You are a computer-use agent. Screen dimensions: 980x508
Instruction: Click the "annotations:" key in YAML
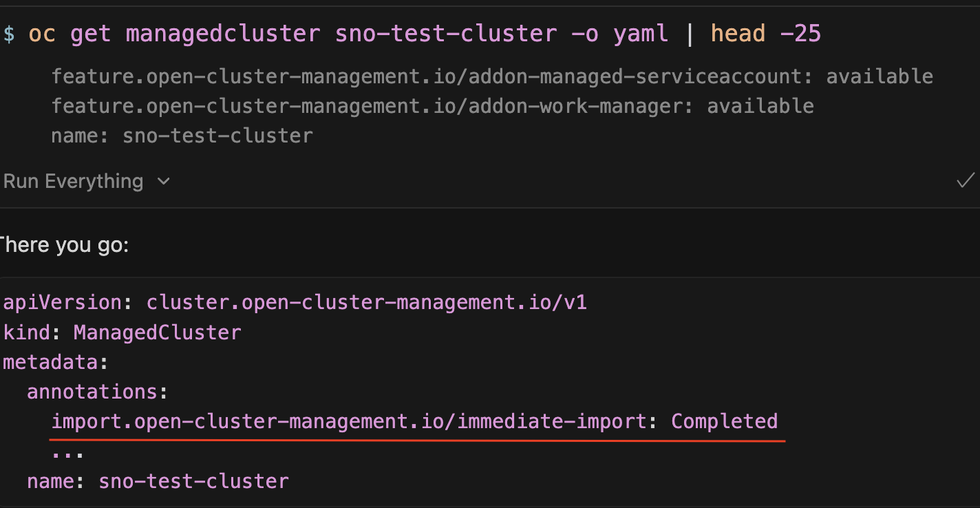(x=97, y=392)
